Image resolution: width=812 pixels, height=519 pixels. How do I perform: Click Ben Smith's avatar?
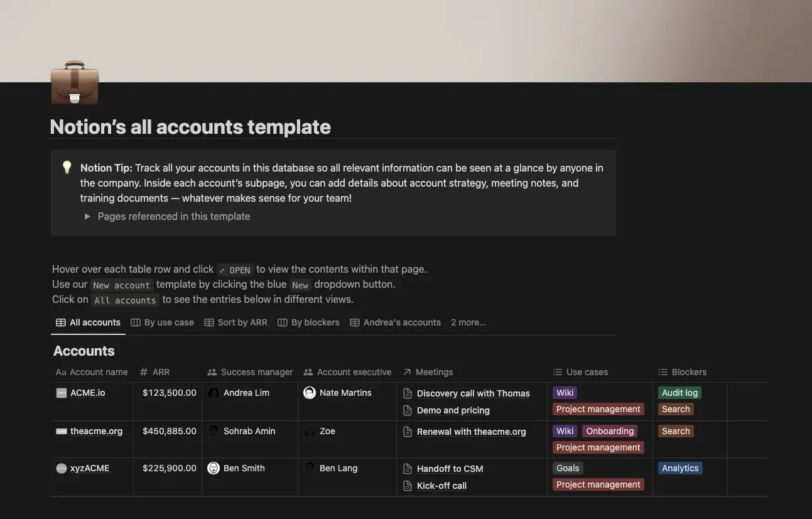click(x=214, y=468)
